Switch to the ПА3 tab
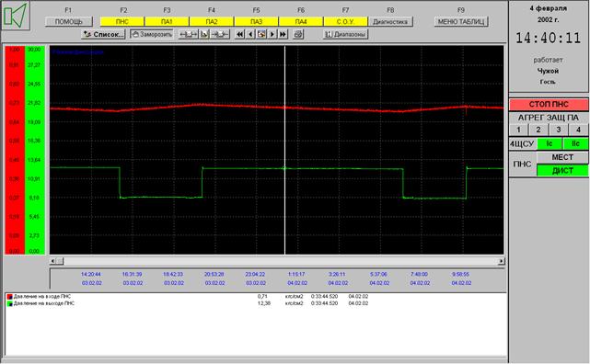Screen dimensions: 590x364 coord(256,22)
